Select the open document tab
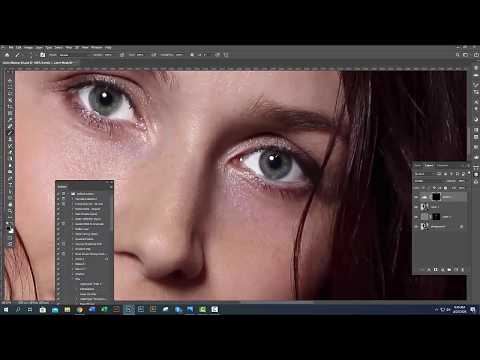The height and width of the screenshot is (360, 480). pos(39,63)
